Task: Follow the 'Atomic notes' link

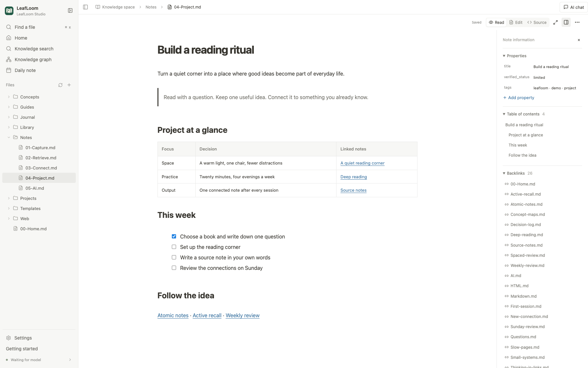Action: [x=173, y=316]
